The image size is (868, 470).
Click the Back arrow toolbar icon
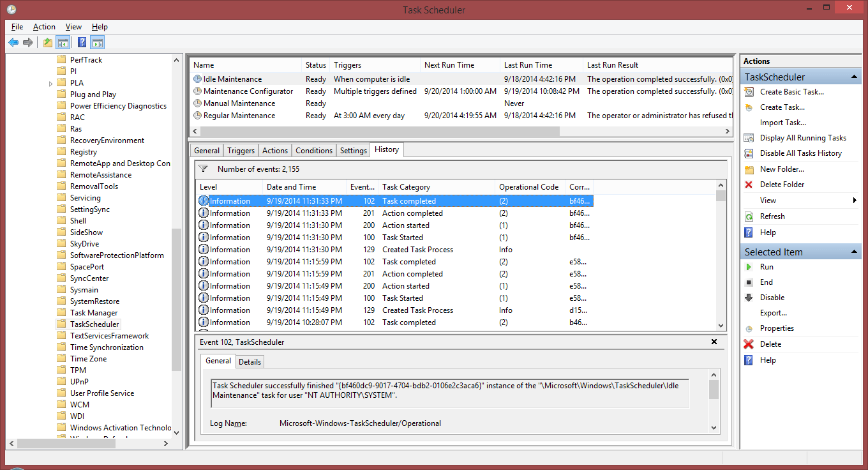[x=13, y=43]
